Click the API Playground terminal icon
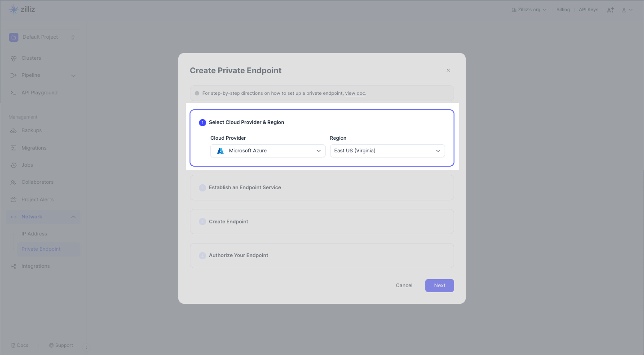 click(13, 93)
